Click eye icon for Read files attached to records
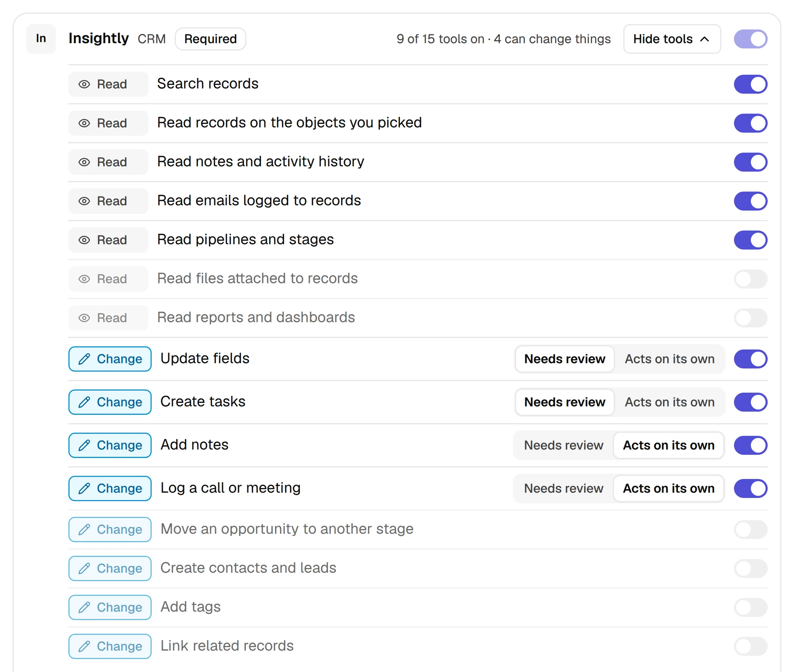This screenshot has width=794, height=672. pyautogui.click(x=84, y=279)
